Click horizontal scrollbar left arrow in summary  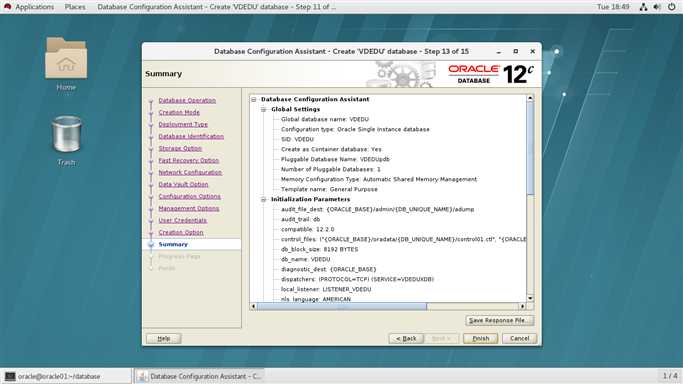click(x=253, y=307)
